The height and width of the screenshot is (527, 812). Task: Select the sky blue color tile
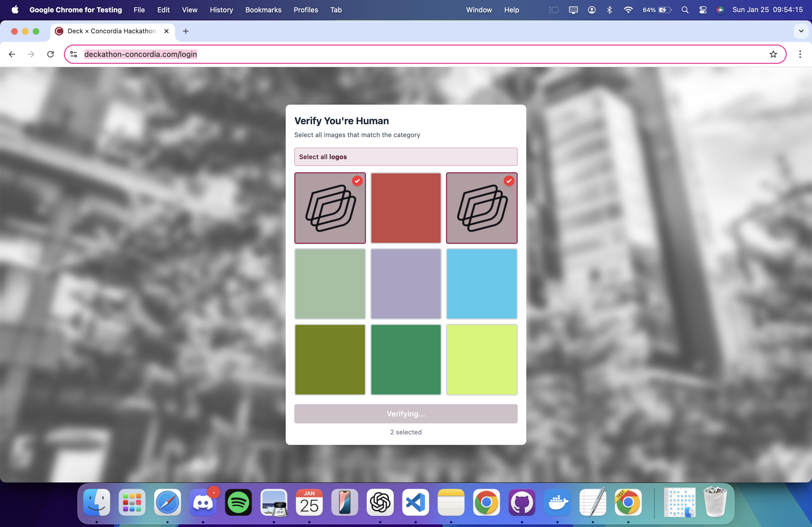click(x=481, y=284)
